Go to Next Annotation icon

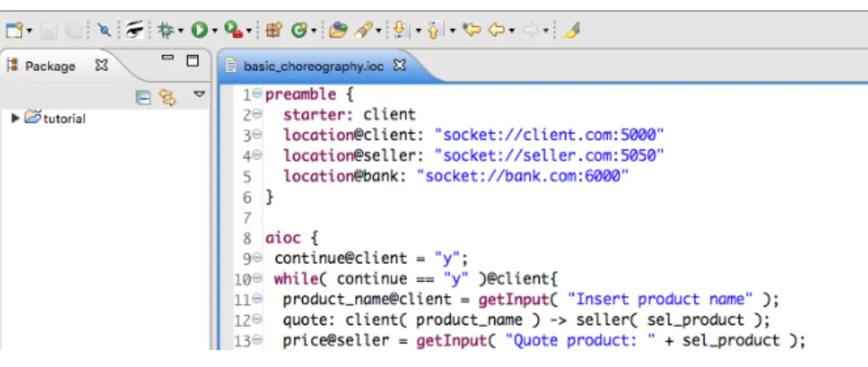[x=402, y=30]
